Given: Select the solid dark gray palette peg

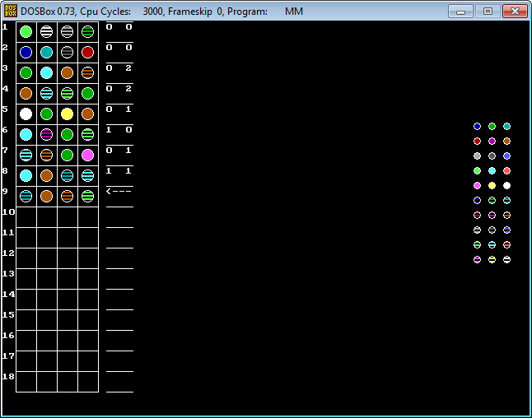Looking at the screenshot, I should point(492,156).
